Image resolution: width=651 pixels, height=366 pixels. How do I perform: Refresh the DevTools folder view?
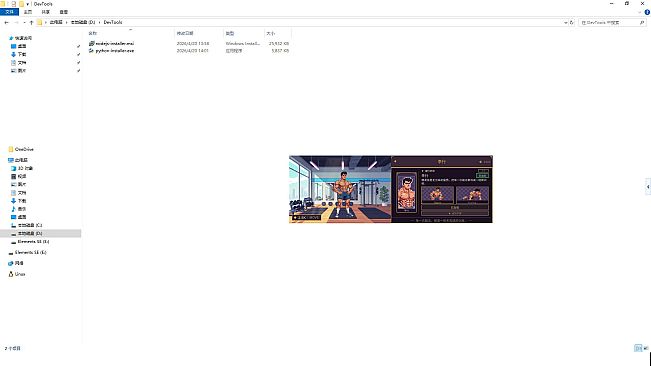coord(572,22)
